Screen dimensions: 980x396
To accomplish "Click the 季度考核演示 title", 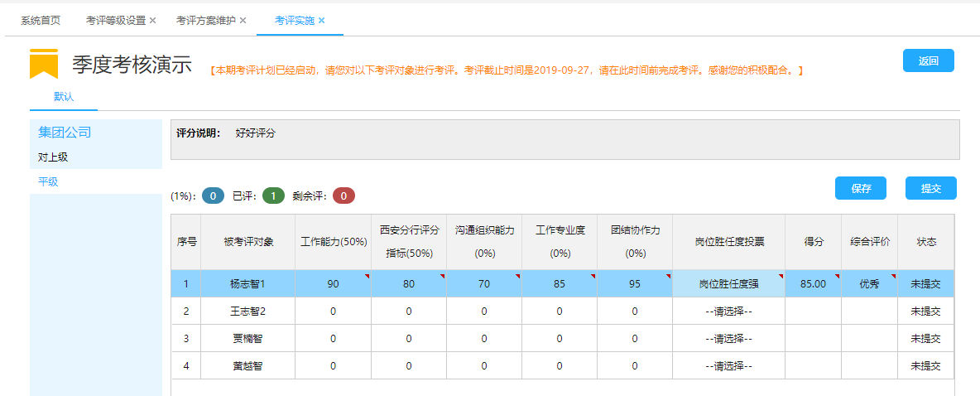I will point(132,65).
